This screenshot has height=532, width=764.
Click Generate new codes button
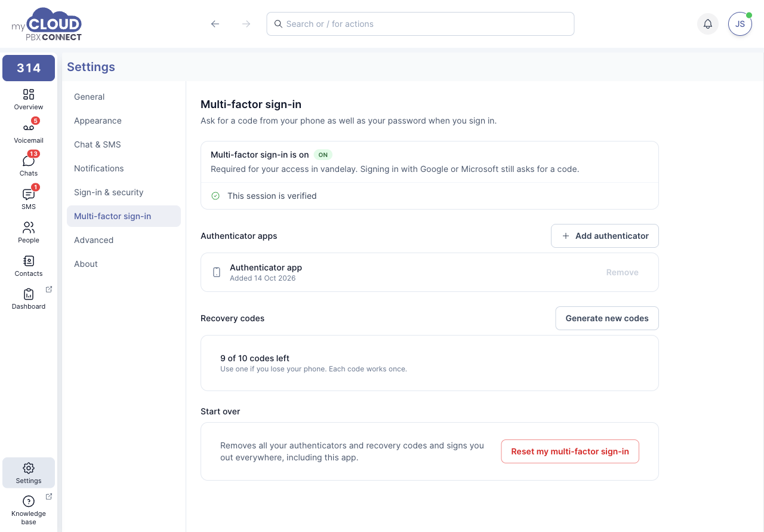click(x=607, y=318)
